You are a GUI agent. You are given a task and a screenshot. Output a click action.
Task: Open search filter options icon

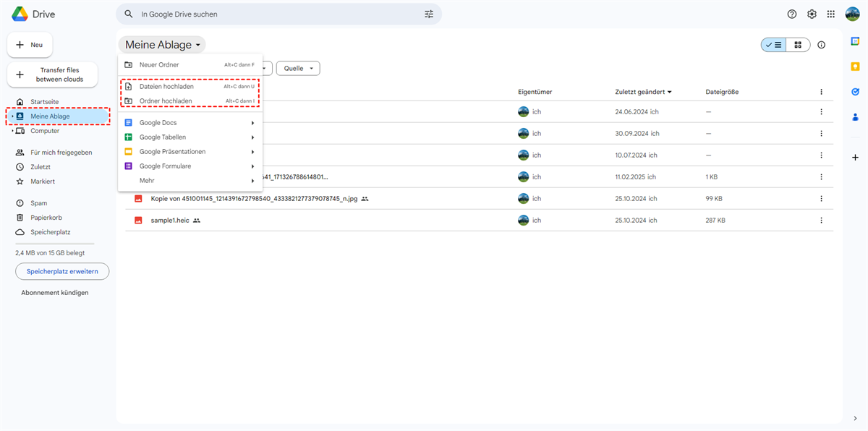pyautogui.click(x=429, y=14)
